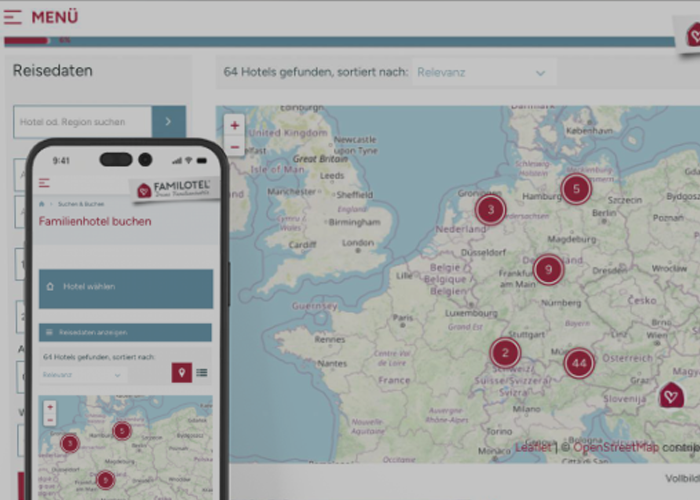Click the Vollbild fullscreen link
The image size is (700, 500).
tap(682, 479)
